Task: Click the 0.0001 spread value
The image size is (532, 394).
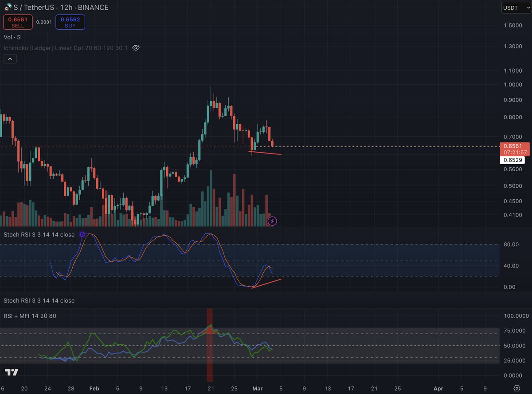Action: point(43,22)
